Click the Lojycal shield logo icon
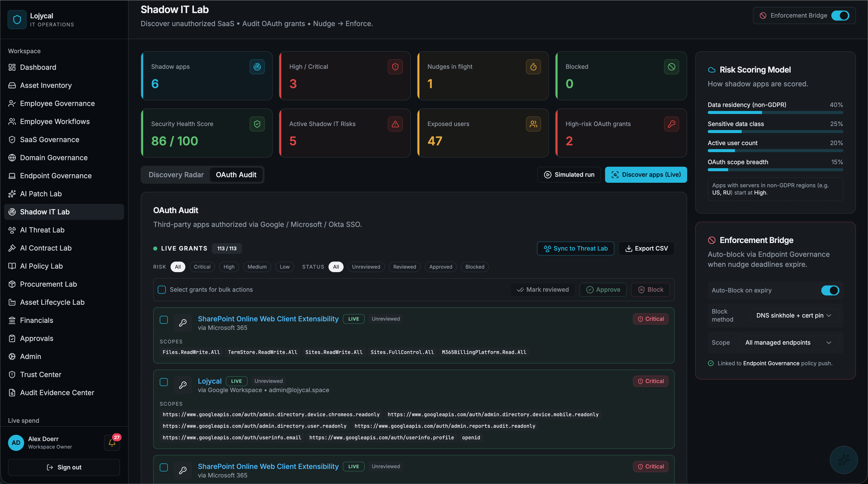 click(17, 20)
